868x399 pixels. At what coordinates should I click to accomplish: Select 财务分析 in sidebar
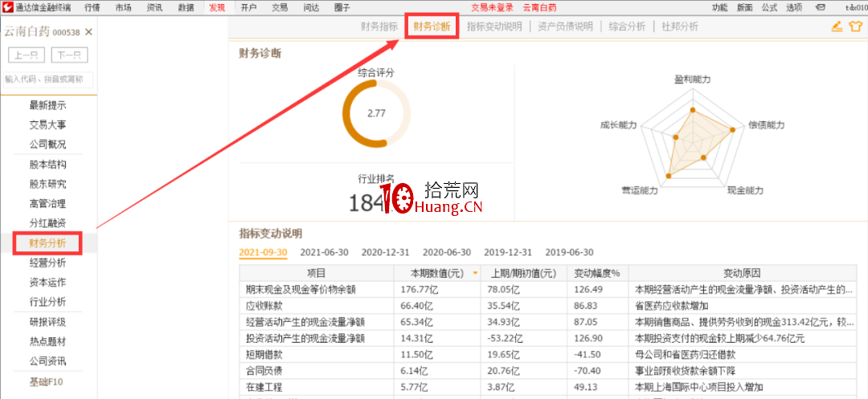48,242
